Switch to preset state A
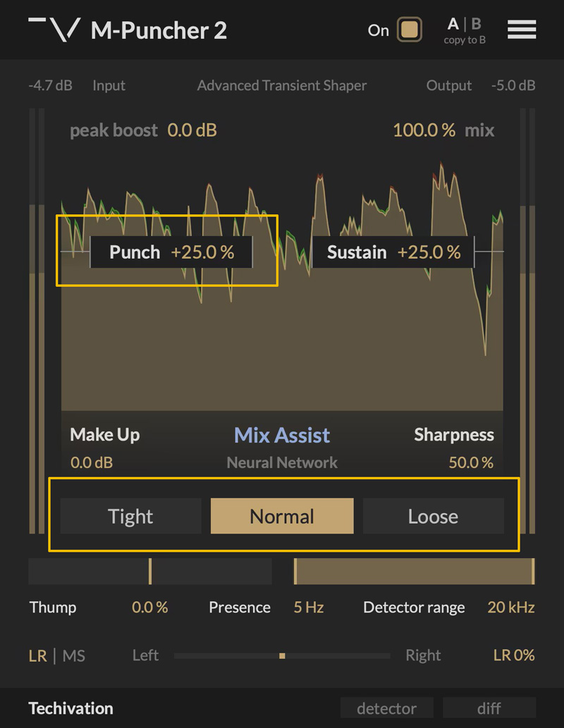The height and width of the screenshot is (728, 564). (x=453, y=24)
